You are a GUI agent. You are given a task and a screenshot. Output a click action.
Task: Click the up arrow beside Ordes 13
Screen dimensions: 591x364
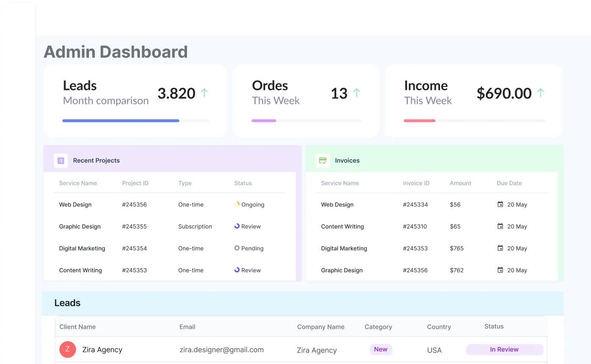[x=357, y=93]
